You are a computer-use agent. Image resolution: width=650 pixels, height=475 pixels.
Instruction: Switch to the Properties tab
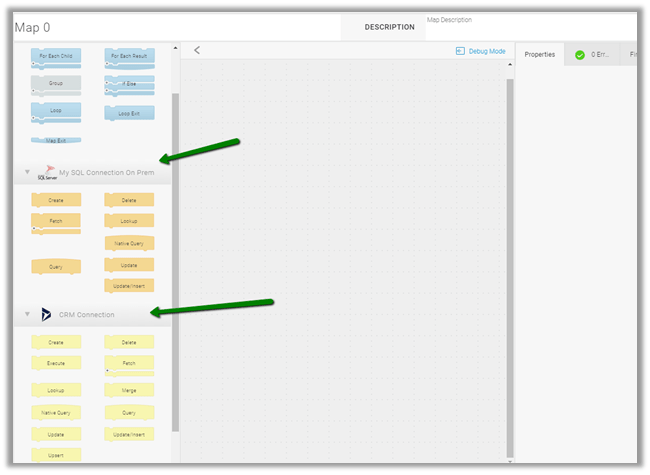540,54
